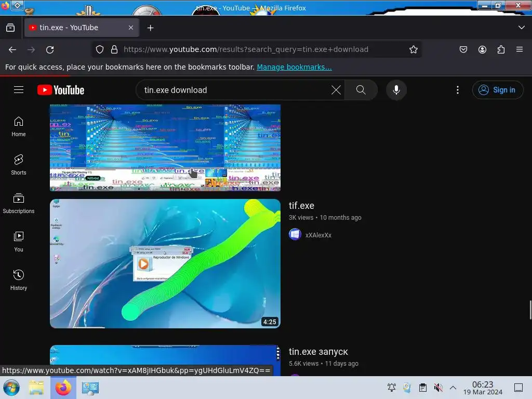Screen dimensions: 532x399
Task: Open Firefox extensions puzzle icon
Action: click(501, 49)
